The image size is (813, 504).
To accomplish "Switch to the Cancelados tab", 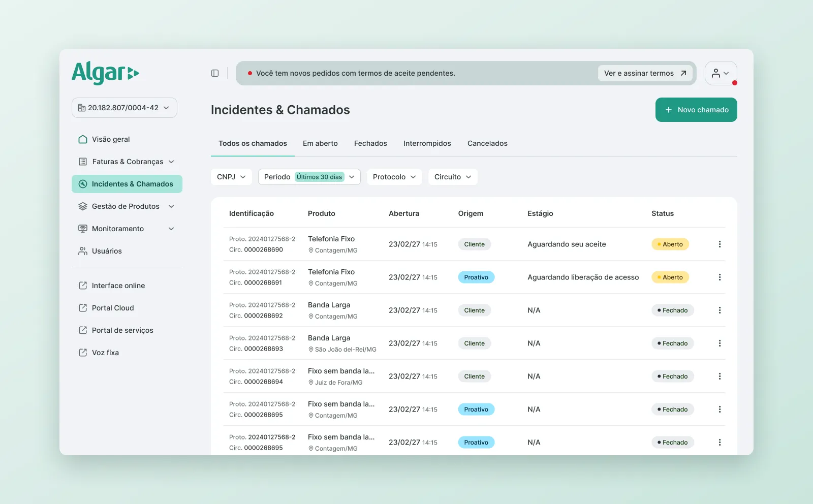I will pos(487,143).
